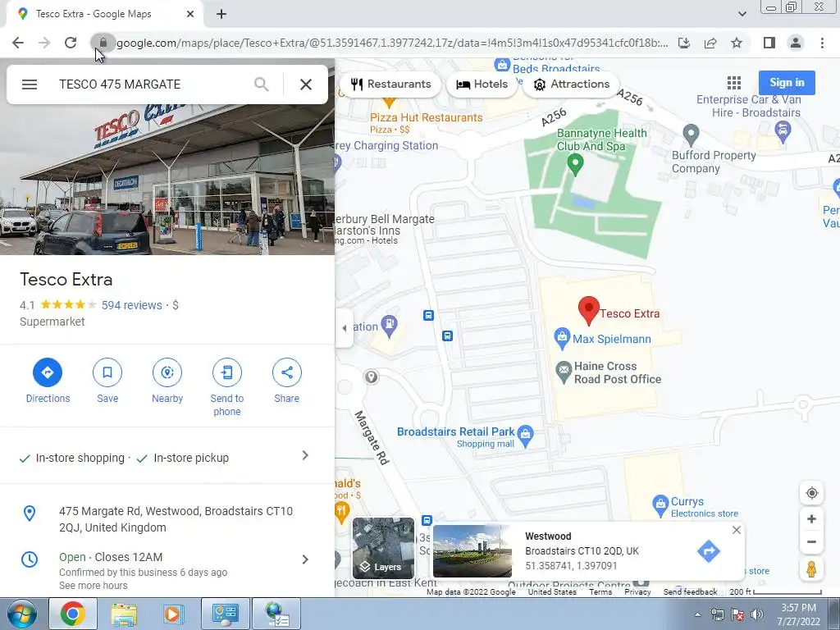Expand opening hours chevron
840x630 pixels.
[305, 559]
